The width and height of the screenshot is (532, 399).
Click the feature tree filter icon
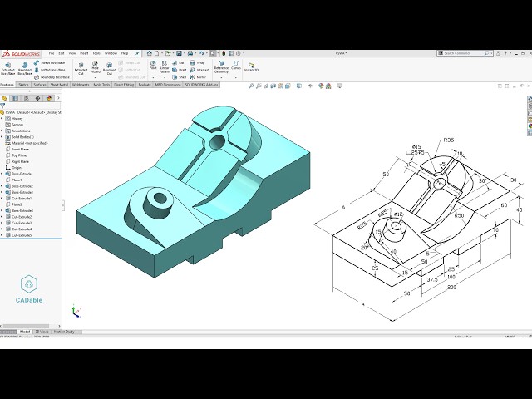[2, 106]
